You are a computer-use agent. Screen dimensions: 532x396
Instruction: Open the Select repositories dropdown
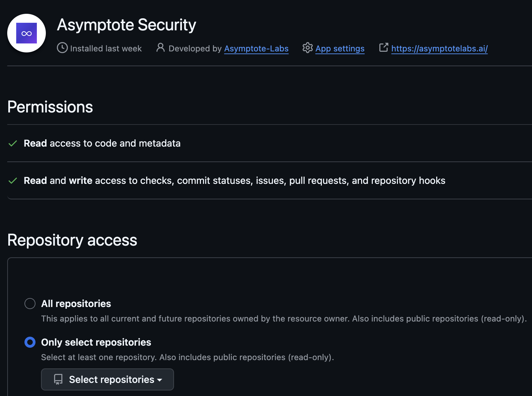[108, 379]
